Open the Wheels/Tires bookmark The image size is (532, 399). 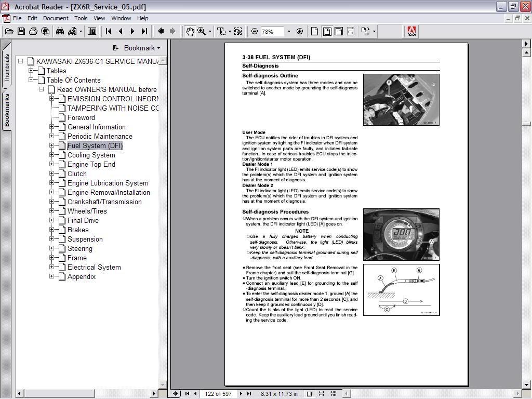(x=87, y=211)
